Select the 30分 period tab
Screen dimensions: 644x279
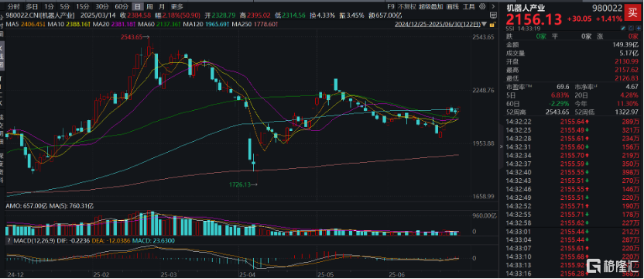[x=101, y=6]
